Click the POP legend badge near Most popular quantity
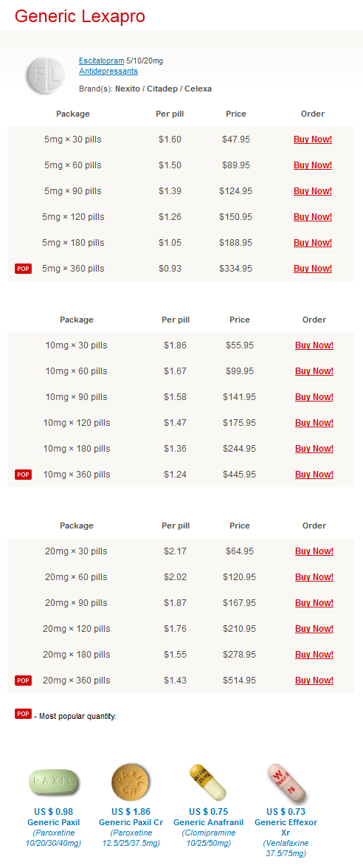The width and height of the screenshot is (363, 868). click(x=24, y=714)
